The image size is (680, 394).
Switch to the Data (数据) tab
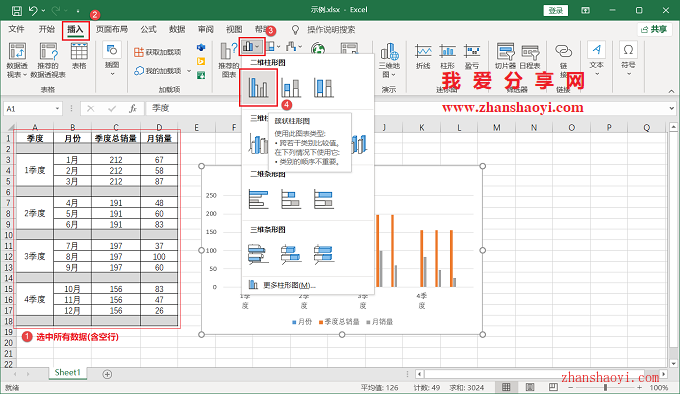coord(177,29)
